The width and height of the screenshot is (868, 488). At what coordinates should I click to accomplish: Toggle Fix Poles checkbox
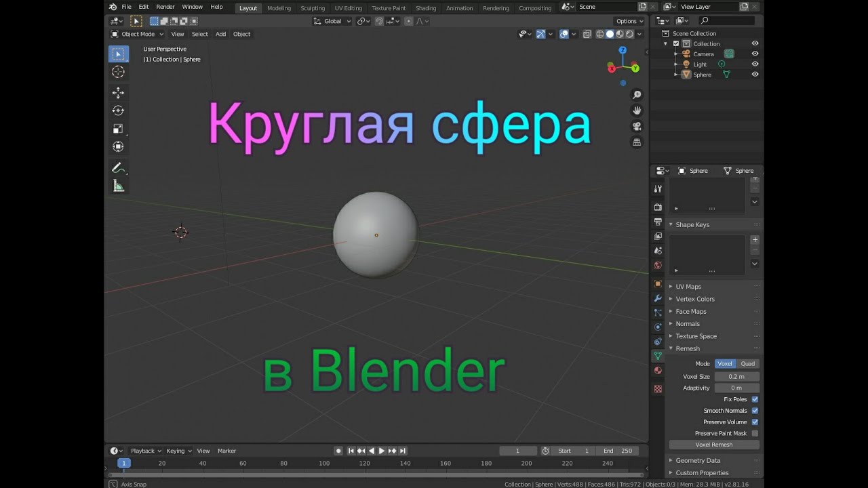(x=755, y=399)
